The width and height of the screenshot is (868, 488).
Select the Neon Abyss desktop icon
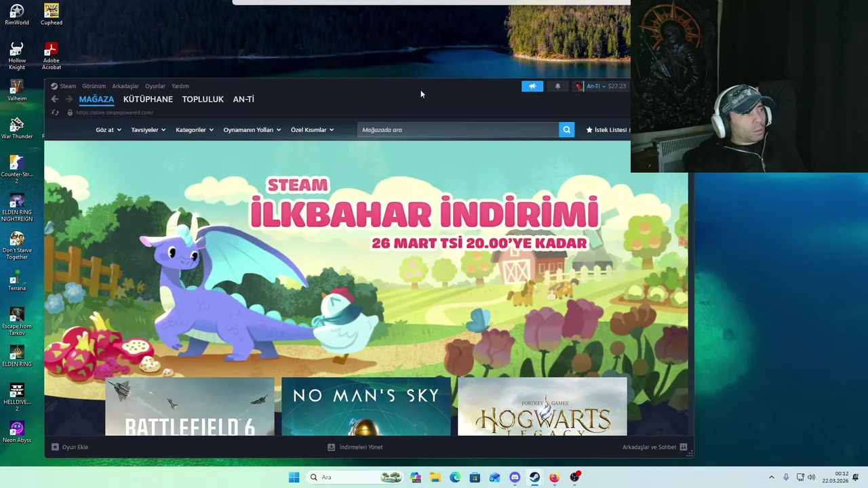17,432
